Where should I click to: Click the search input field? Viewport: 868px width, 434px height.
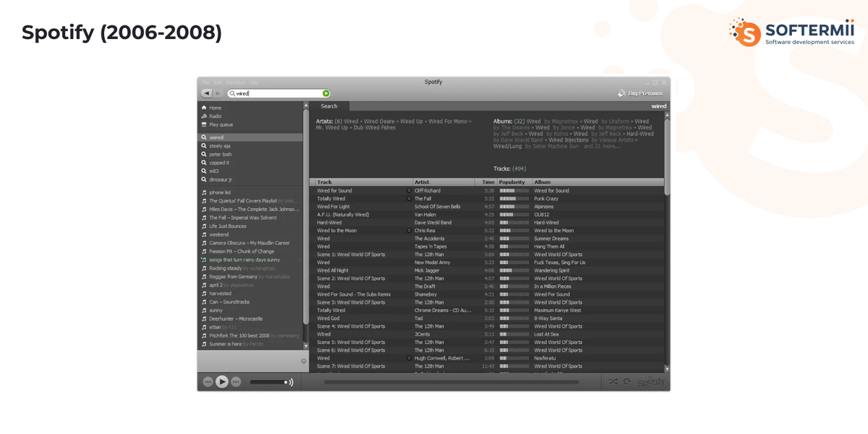(278, 93)
